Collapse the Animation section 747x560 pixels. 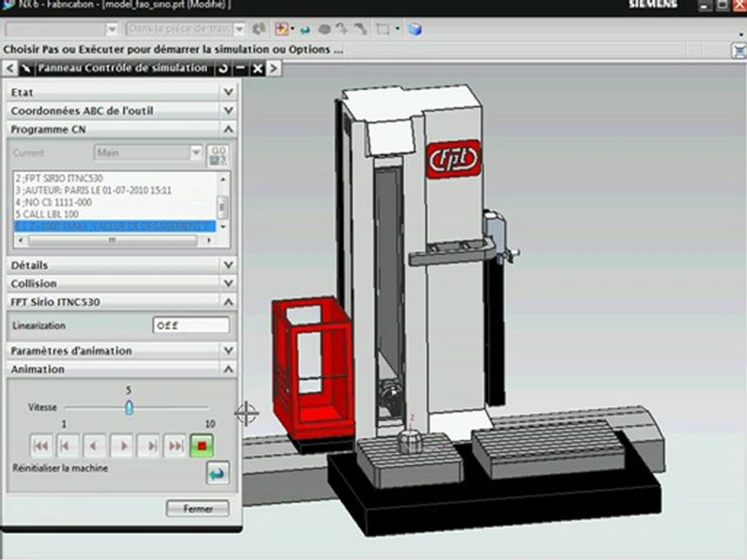click(228, 369)
